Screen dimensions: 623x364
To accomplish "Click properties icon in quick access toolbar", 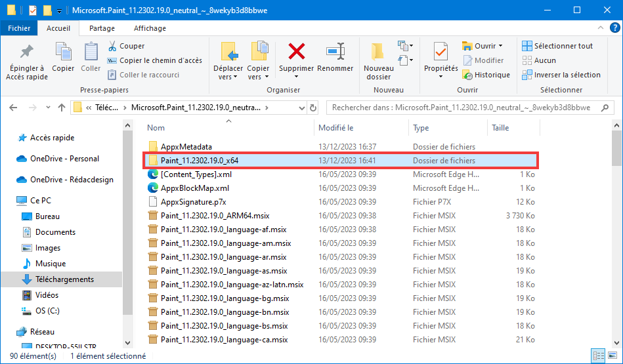I will pyautogui.click(x=33, y=10).
